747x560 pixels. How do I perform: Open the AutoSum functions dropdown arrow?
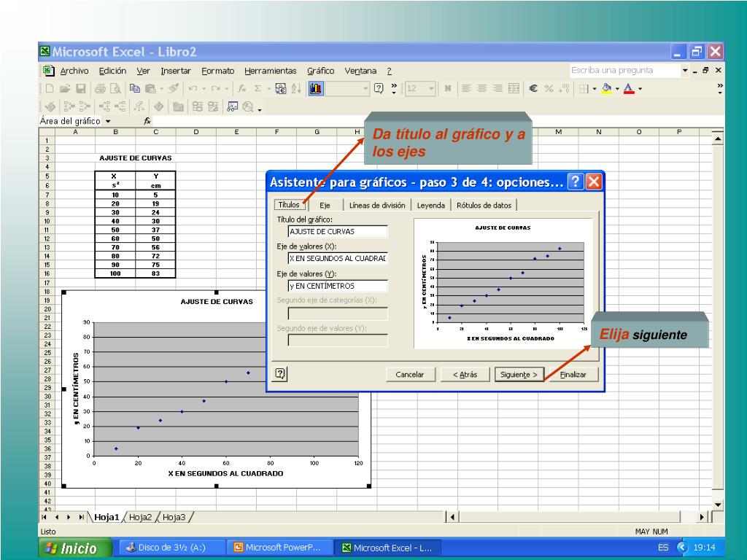click(268, 88)
